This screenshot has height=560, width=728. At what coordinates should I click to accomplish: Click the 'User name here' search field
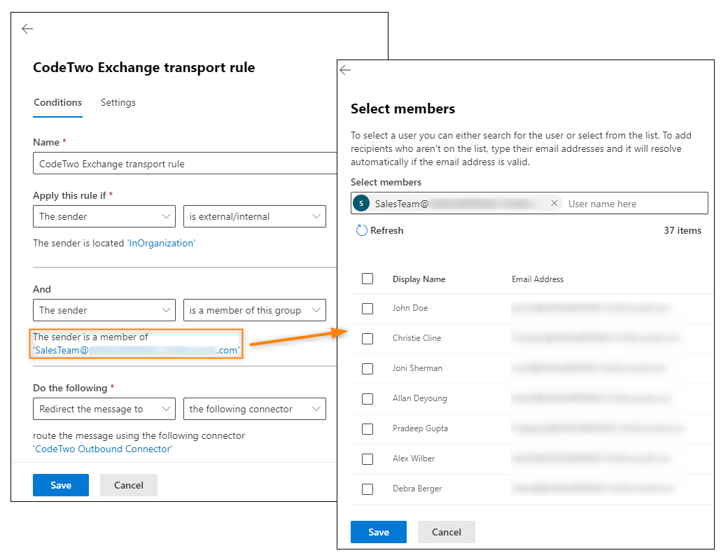[635, 204]
